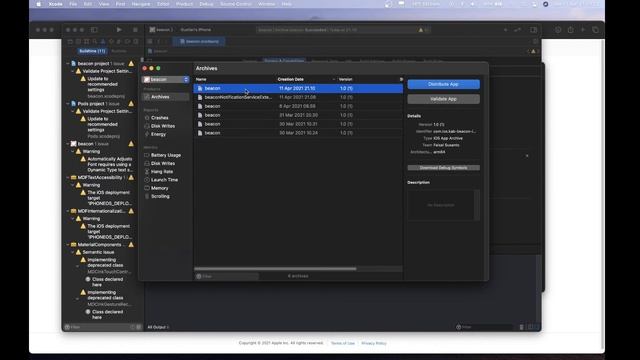Open the beacon product dropdown in Organizer
The width and height of the screenshot is (640, 360).
click(x=165, y=79)
